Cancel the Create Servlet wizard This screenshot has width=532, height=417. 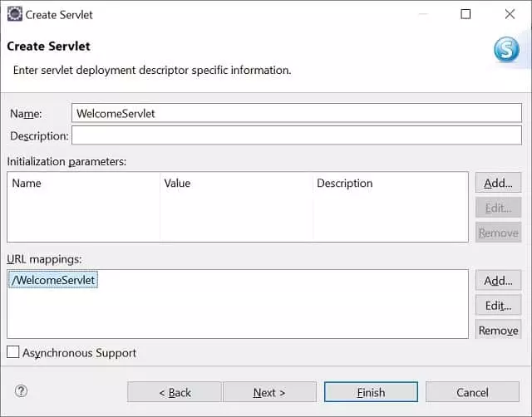472,392
